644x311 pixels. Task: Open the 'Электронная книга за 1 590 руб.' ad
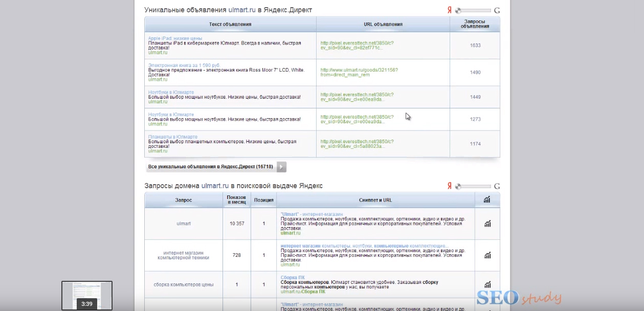tap(184, 65)
